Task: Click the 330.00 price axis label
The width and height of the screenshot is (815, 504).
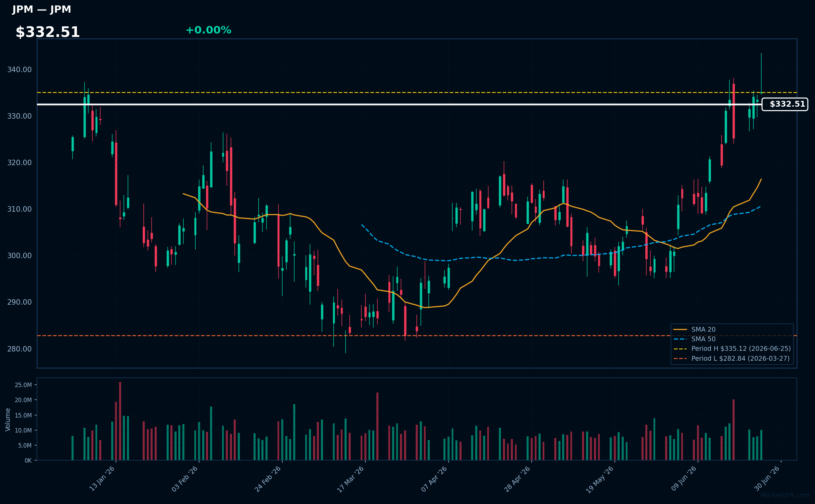Action: 20,116
